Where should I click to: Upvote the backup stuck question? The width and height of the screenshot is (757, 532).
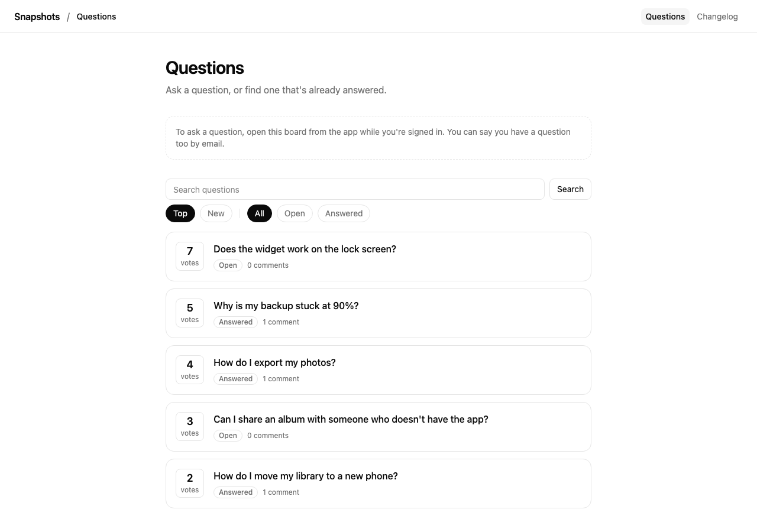pyautogui.click(x=190, y=313)
